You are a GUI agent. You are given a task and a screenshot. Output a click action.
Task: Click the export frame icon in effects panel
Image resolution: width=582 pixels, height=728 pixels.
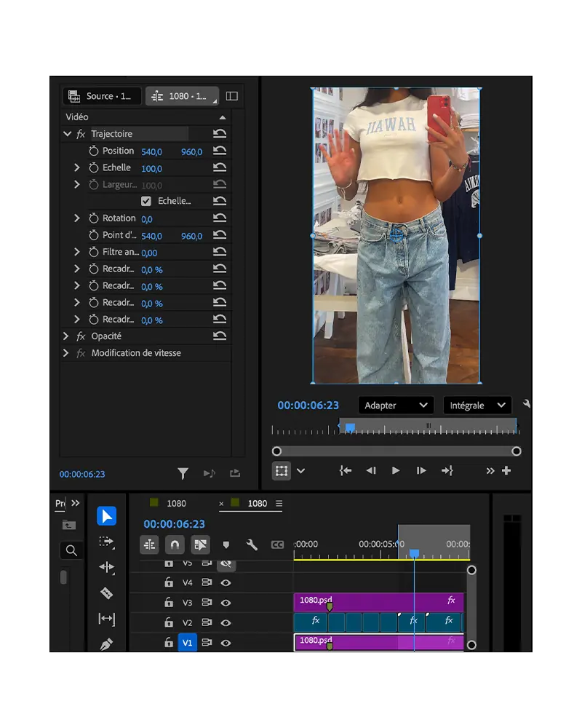coord(235,473)
